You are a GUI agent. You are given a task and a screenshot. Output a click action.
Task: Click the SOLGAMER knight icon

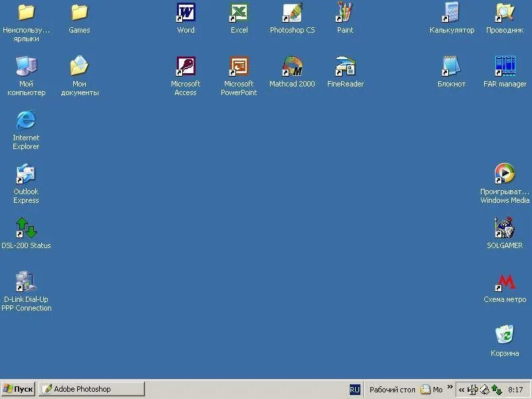coord(505,228)
